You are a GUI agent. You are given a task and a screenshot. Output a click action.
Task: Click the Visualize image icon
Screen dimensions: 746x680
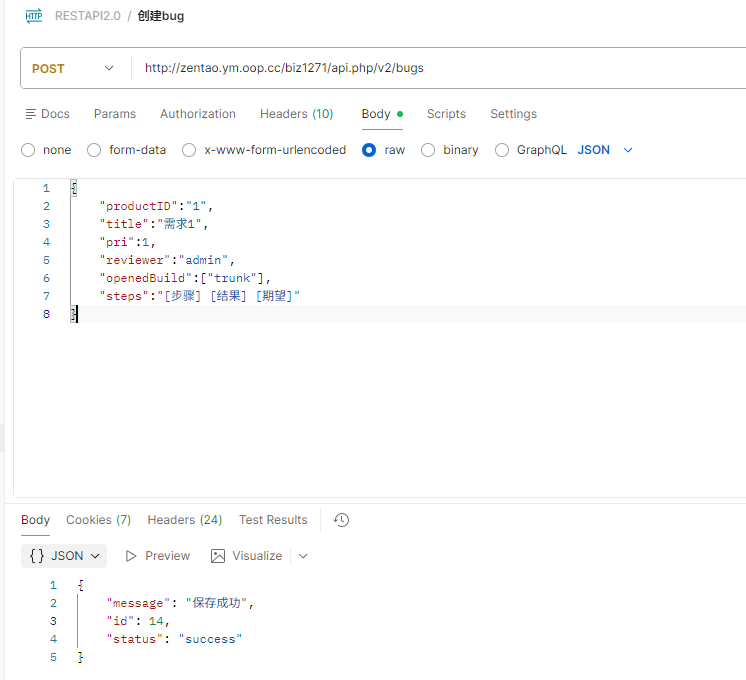click(x=218, y=556)
